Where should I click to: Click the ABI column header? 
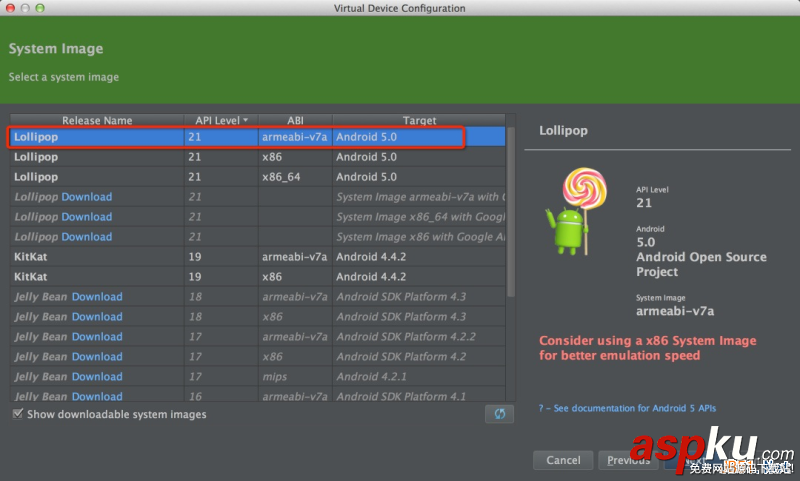(295, 120)
